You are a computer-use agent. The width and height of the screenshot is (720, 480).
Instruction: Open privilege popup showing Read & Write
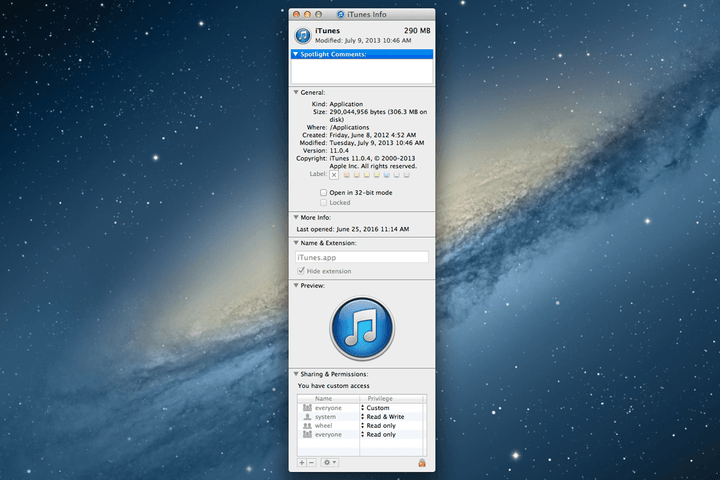383,417
